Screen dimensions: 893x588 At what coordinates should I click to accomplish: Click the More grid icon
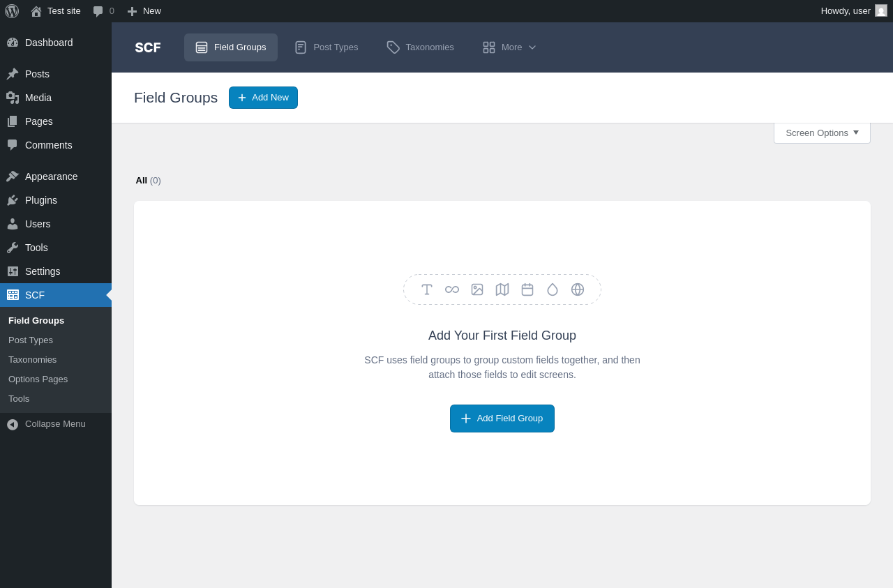(x=489, y=47)
